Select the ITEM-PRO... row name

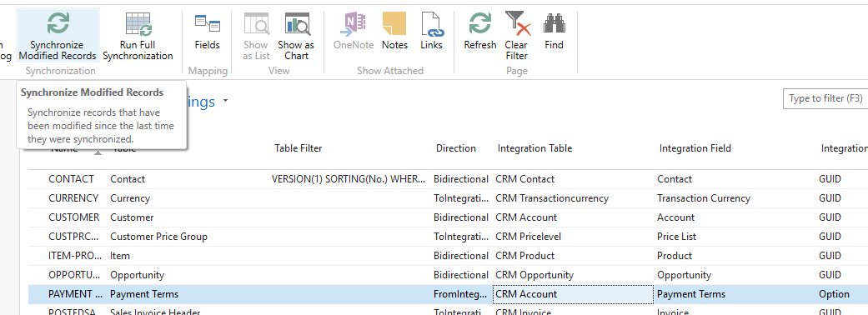click(x=75, y=256)
